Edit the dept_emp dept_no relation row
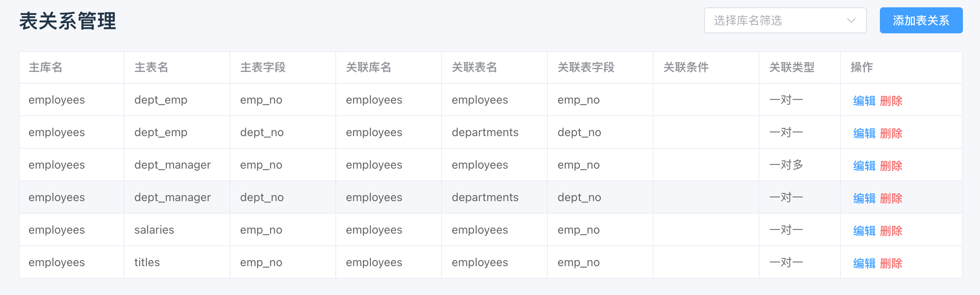This screenshot has height=295, width=980. [x=864, y=133]
